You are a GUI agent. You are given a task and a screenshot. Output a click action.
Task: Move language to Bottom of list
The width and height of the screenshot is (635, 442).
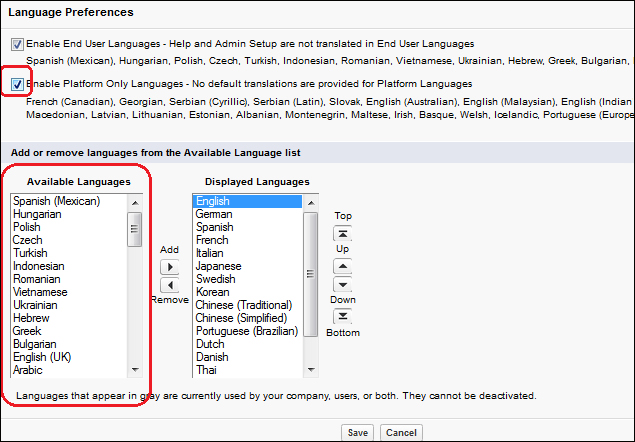tap(342, 316)
